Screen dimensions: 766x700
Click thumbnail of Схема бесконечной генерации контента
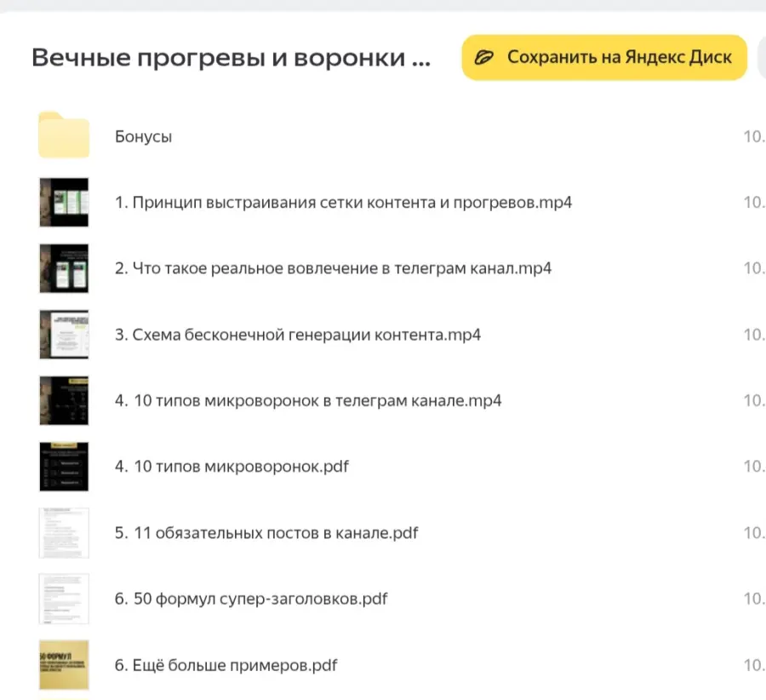pos(64,334)
